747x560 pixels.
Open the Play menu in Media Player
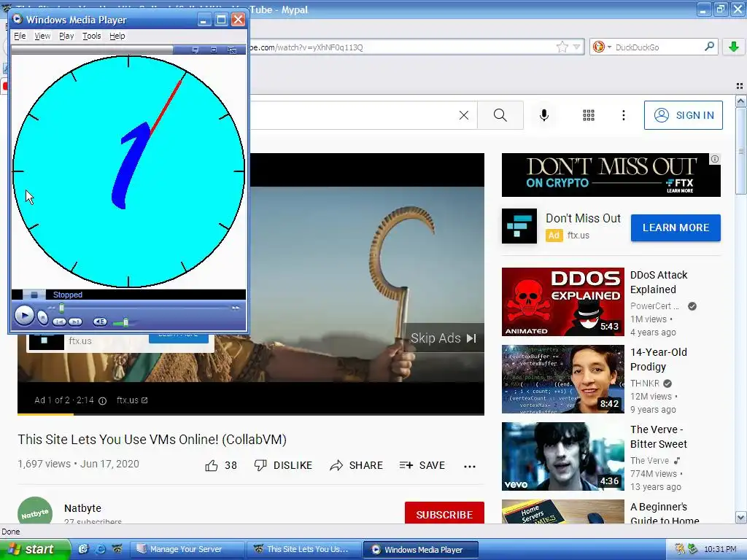pyautogui.click(x=66, y=36)
